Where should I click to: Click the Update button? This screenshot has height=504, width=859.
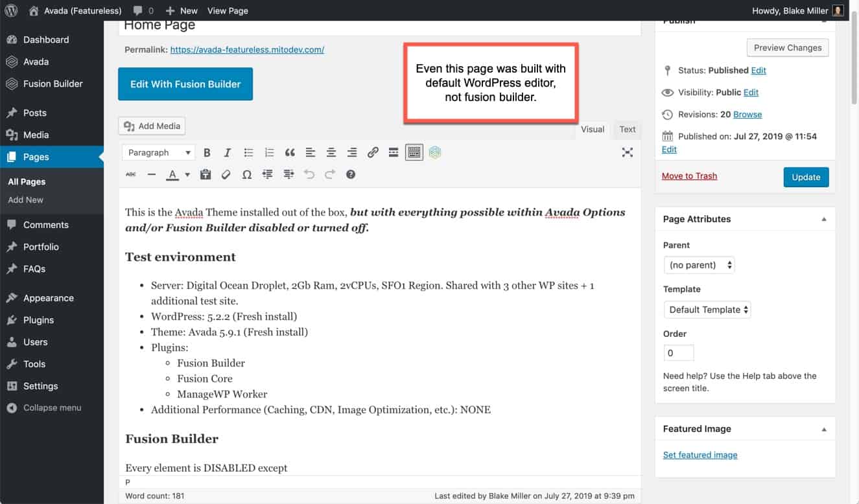point(806,178)
